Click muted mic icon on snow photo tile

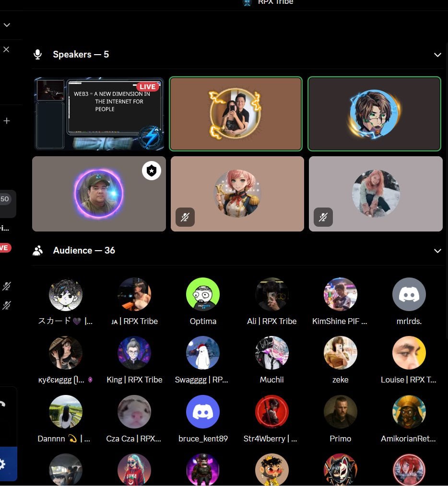click(323, 217)
